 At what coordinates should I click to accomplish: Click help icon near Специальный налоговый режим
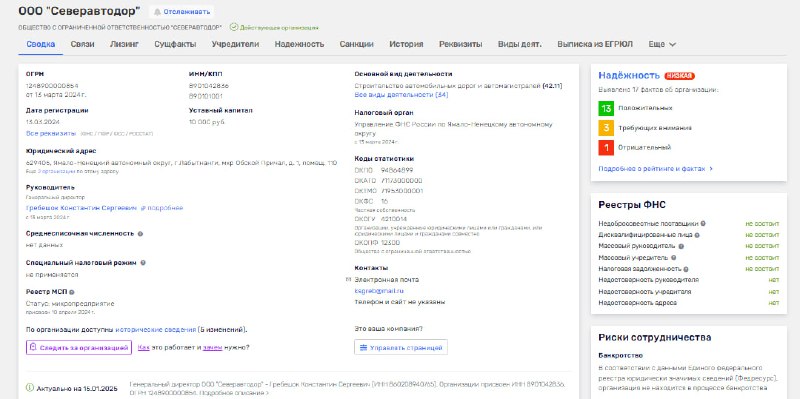(x=143, y=263)
